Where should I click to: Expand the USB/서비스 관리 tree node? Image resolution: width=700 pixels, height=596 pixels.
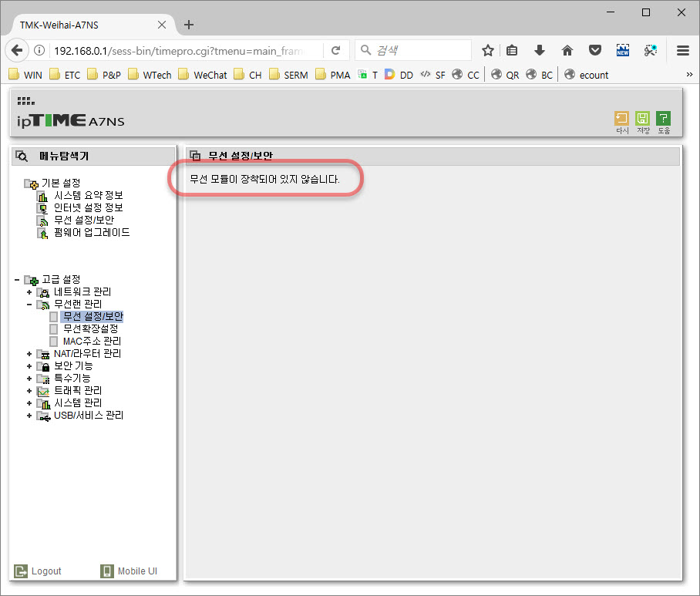pos(29,416)
